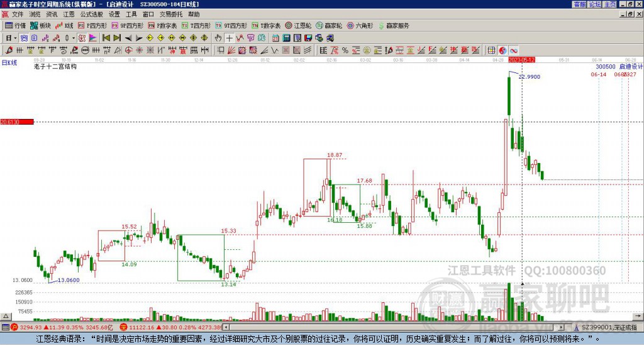Select the zigzag wave line tool
This screenshot has height=345, width=644.
(x=275, y=50)
